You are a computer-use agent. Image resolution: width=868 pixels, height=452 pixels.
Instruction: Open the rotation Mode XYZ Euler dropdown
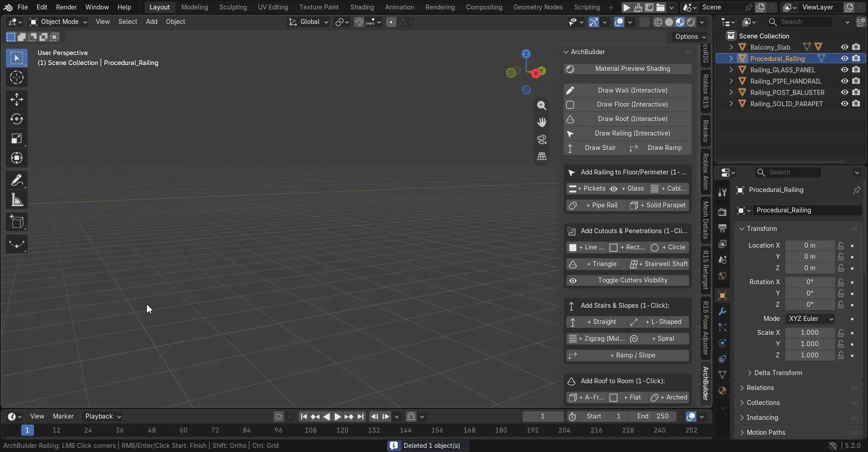810,319
